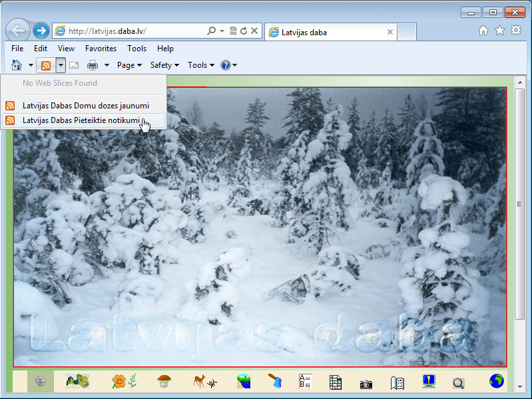Click the vertical scrollbar up arrow
The width and height of the screenshot is (532, 399).
(x=520, y=82)
